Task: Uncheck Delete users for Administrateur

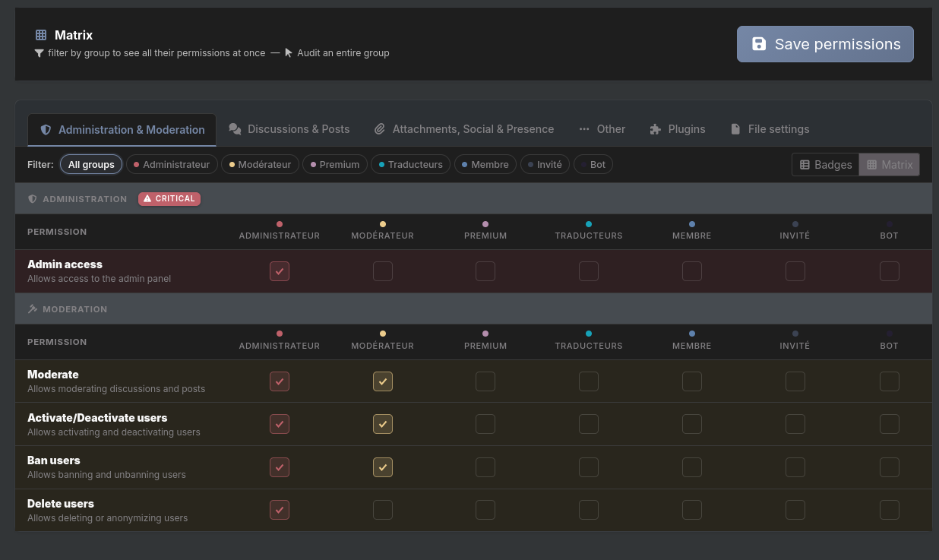Action: [x=280, y=510]
